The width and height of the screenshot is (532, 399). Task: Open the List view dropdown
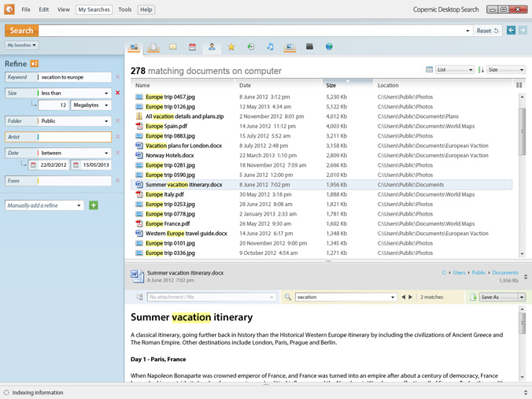click(x=454, y=70)
